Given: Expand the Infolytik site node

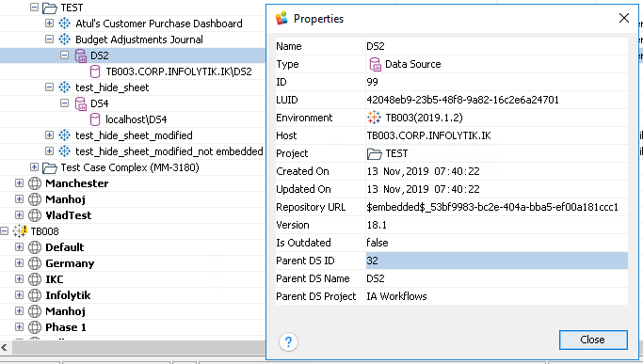Looking at the screenshot, I should (19, 294).
